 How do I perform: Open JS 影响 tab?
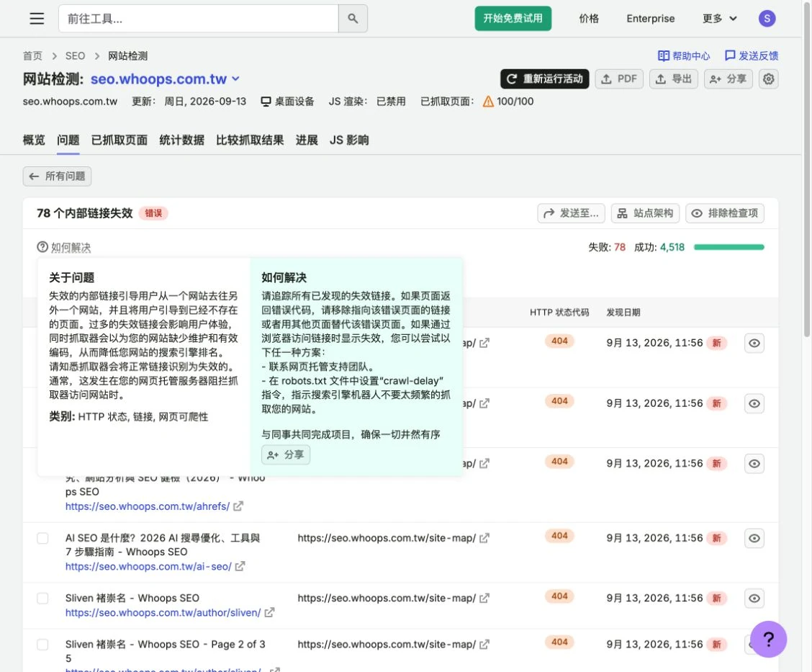pyautogui.click(x=349, y=140)
